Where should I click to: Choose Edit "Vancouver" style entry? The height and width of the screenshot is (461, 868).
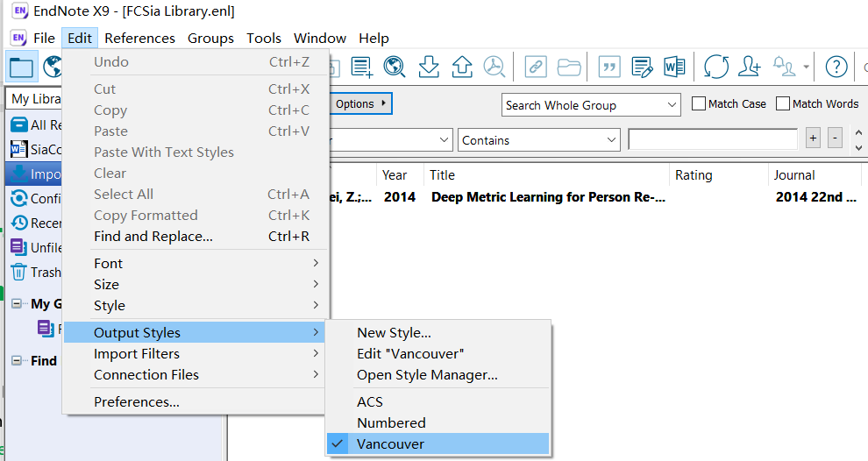point(438,353)
